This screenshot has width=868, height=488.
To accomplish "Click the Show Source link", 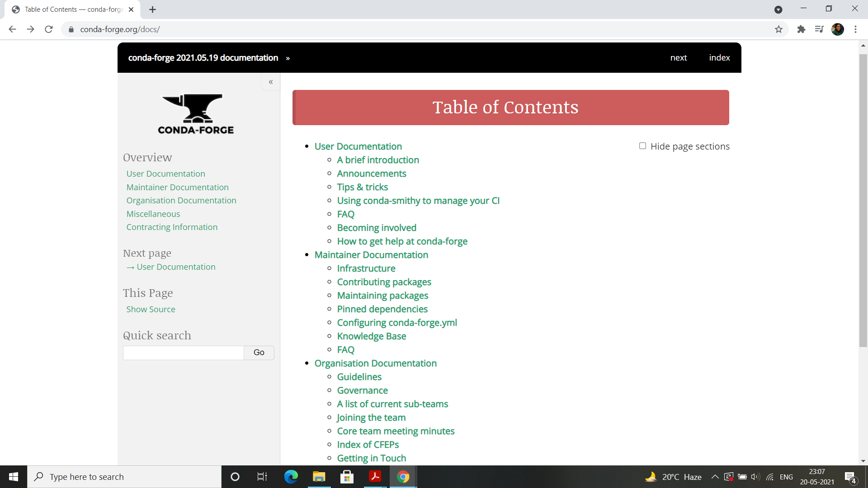I will (x=151, y=310).
